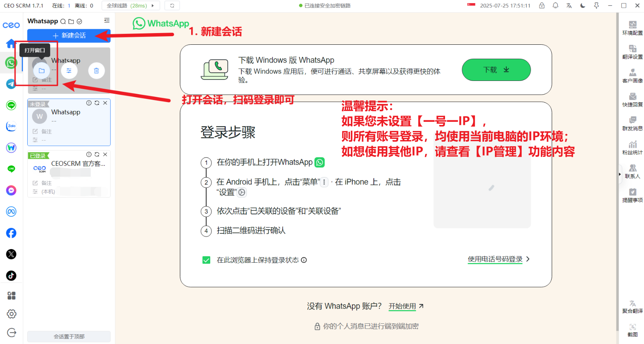Click the 打开窗口 folder button on session
The height and width of the screenshot is (344, 644).
click(x=42, y=71)
